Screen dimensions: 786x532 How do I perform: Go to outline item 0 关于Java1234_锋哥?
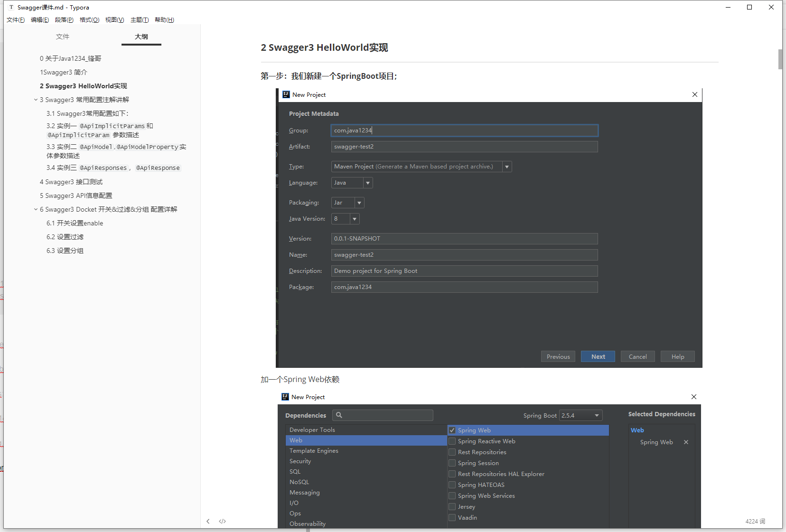(x=71, y=58)
